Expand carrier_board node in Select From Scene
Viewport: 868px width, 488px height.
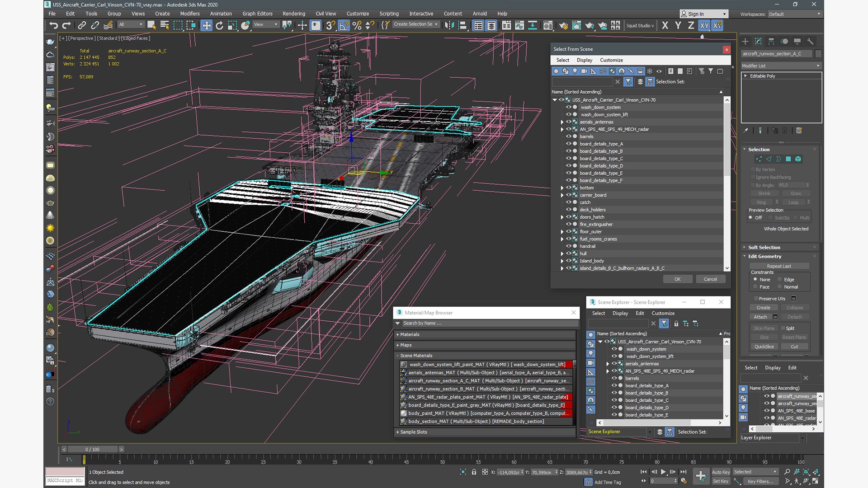(x=562, y=195)
